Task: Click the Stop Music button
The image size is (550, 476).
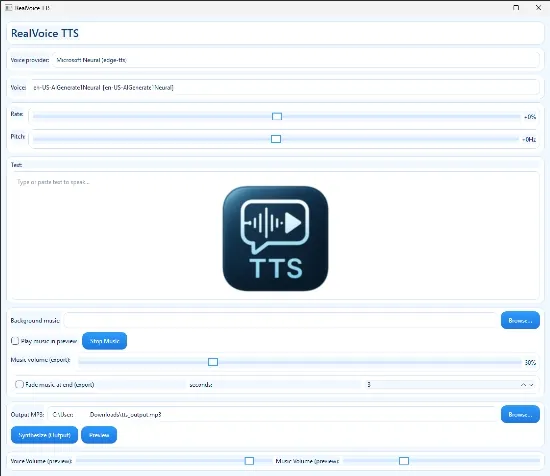Action: pyautogui.click(x=105, y=341)
